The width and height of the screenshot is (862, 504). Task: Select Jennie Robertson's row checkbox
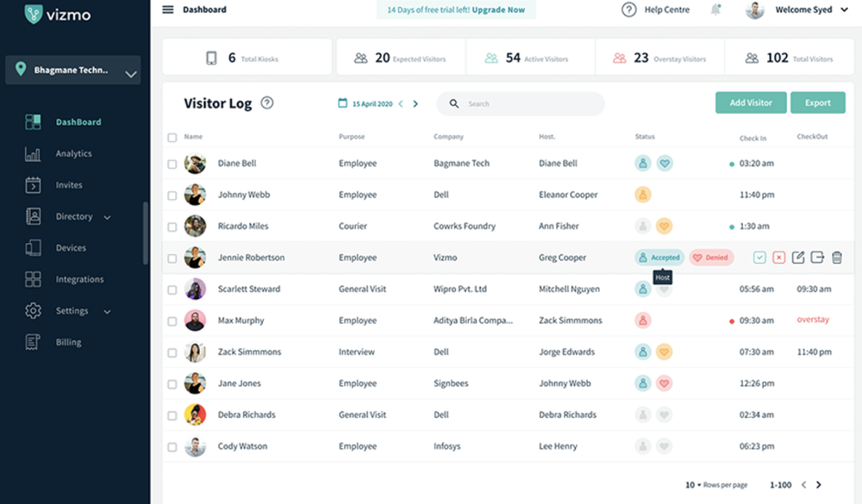tap(172, 258)
